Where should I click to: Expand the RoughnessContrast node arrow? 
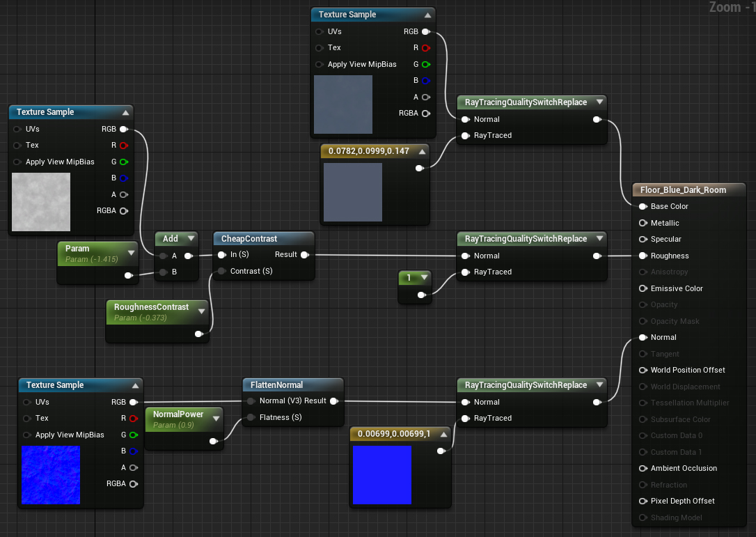(202, 311)
